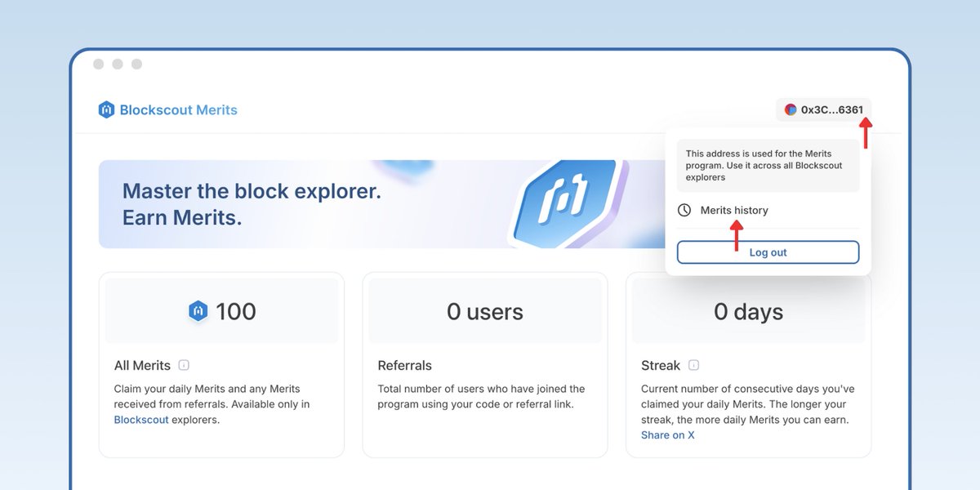Click the '0 days' streak value
Image resolution: width=980 pixels, height=490 pixels.
(748, 311)
